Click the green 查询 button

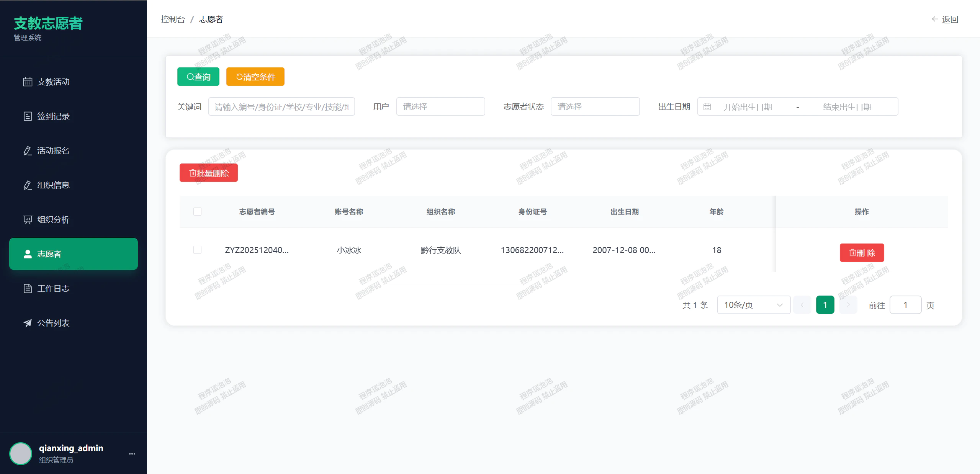pos(198,77)
